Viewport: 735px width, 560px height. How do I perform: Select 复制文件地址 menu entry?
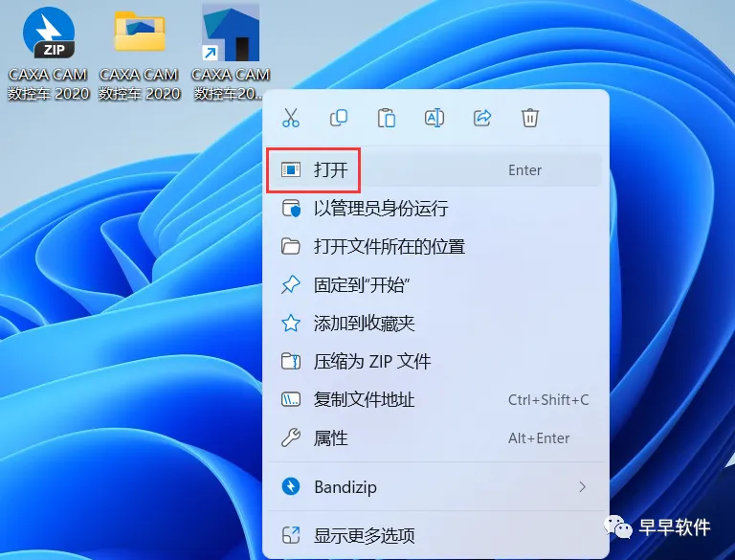[x=435, y=399]
